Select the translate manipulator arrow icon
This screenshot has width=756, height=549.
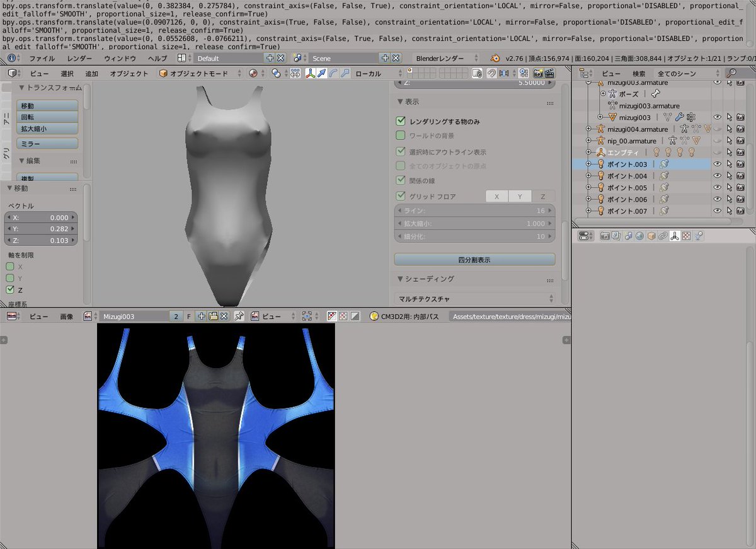pos(321,74)
